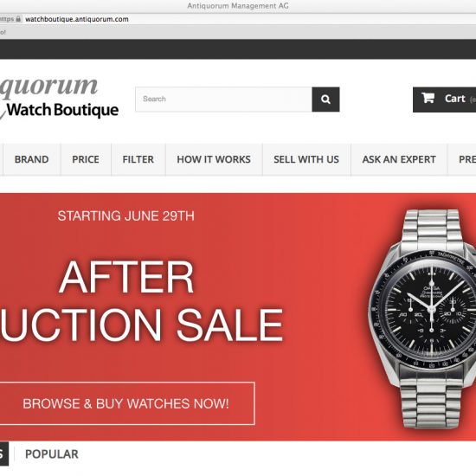
Task: Click the BROWSE & BUY WATCHES NOW! button
Action: [x=126, y=403]
